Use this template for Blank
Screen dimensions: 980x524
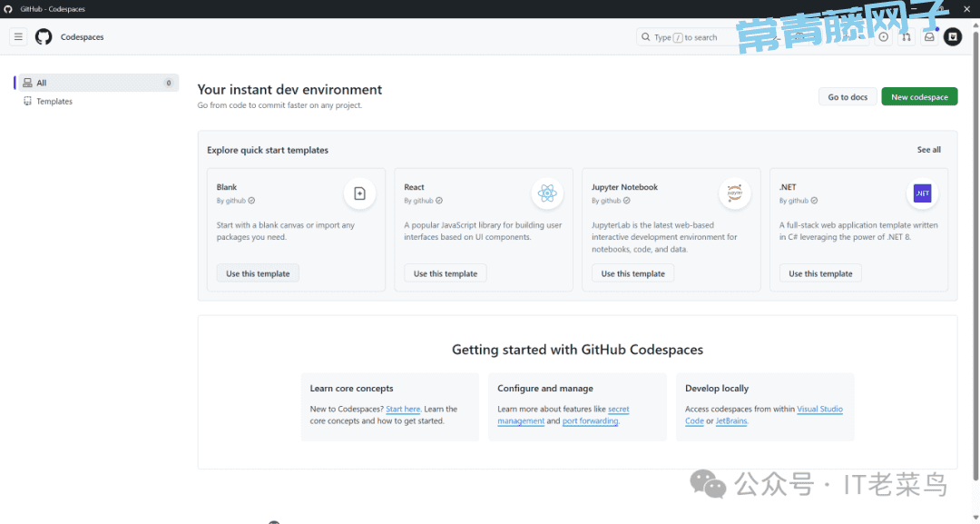(258, 273)
